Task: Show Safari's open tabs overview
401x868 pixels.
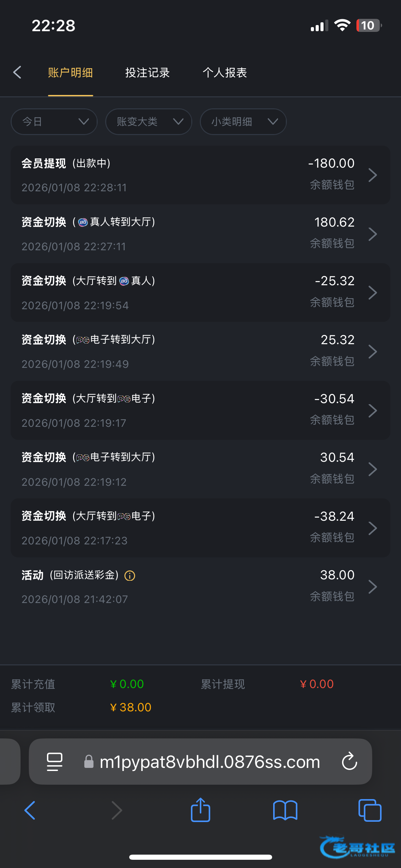Action: tap(369, 810)
